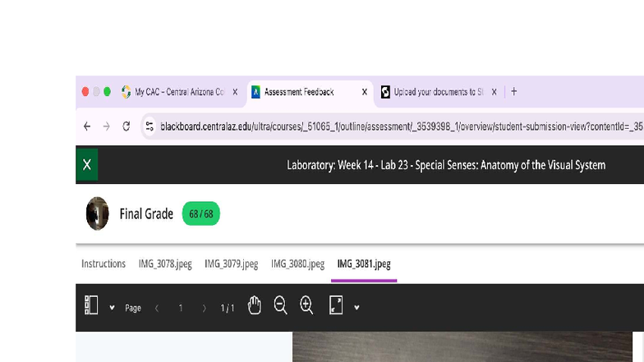
Task: Go to the previous page
Action: [x=157, y=308]
